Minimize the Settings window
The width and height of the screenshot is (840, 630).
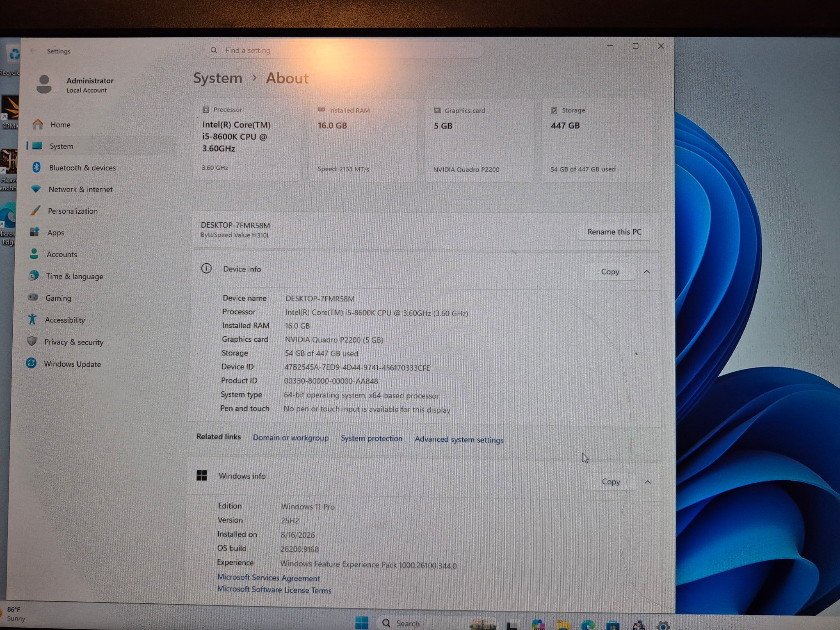(610, 46)
